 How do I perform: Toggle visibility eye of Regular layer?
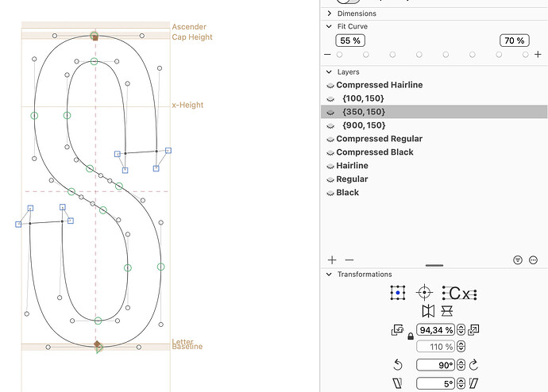(x=330, y=179)
